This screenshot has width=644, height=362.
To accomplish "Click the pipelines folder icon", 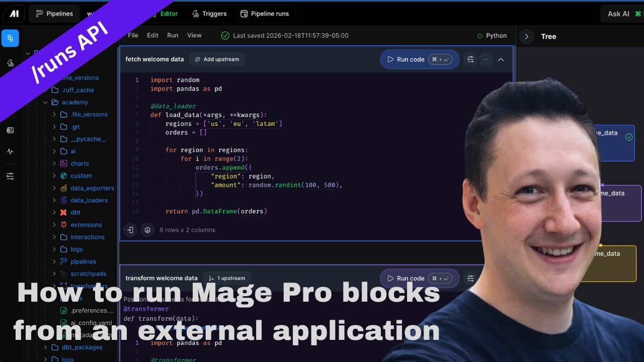I will click(64, 261).
